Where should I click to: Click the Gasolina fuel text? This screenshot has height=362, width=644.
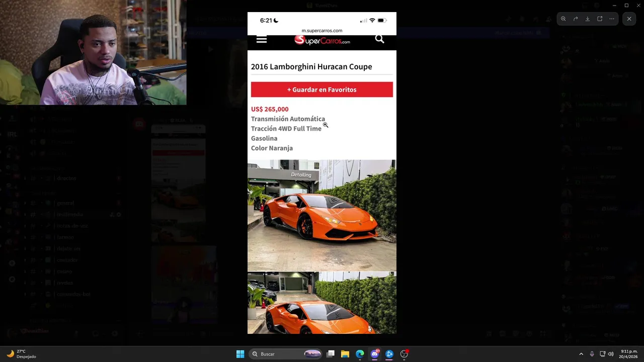pyautogui.click(x=264, y=138)
